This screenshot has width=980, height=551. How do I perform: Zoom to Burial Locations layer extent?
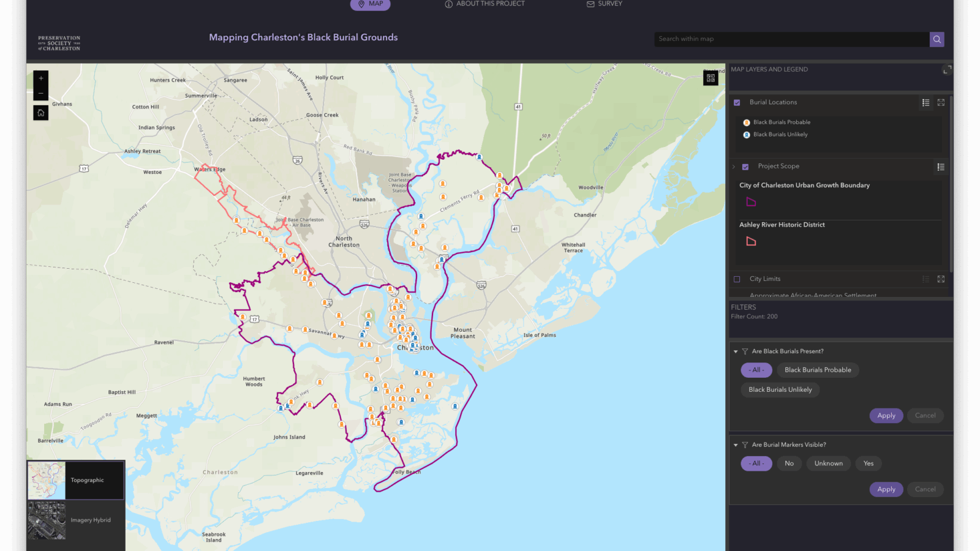click(941, 103)
